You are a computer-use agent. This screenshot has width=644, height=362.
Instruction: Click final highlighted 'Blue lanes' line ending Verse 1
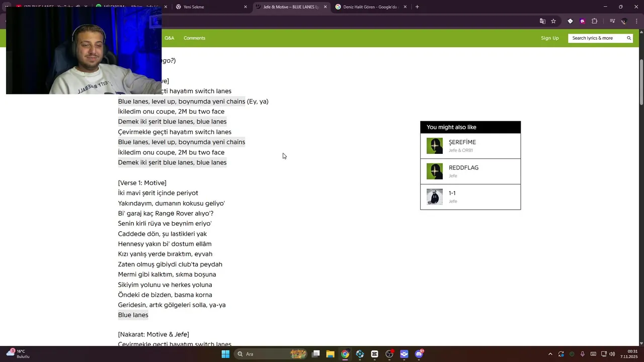133,315
